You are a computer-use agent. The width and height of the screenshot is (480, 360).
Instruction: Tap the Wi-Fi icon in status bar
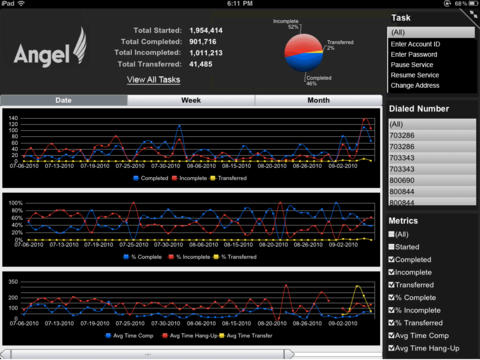(21, 3)
